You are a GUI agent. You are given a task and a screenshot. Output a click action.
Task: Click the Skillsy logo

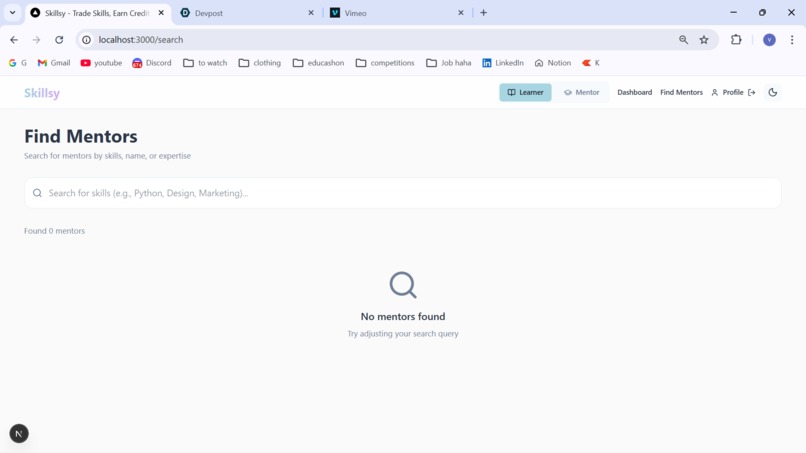(x=42, y=93)
